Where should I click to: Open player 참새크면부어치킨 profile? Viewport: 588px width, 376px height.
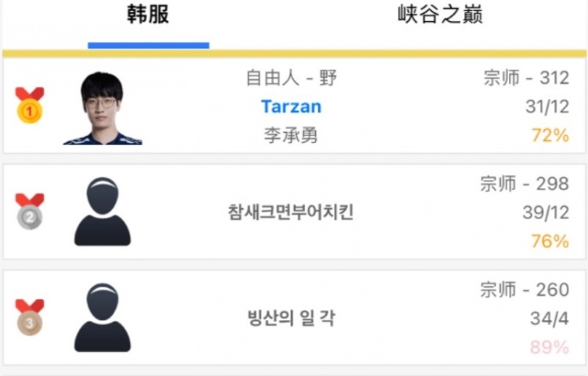click(291, 212)
